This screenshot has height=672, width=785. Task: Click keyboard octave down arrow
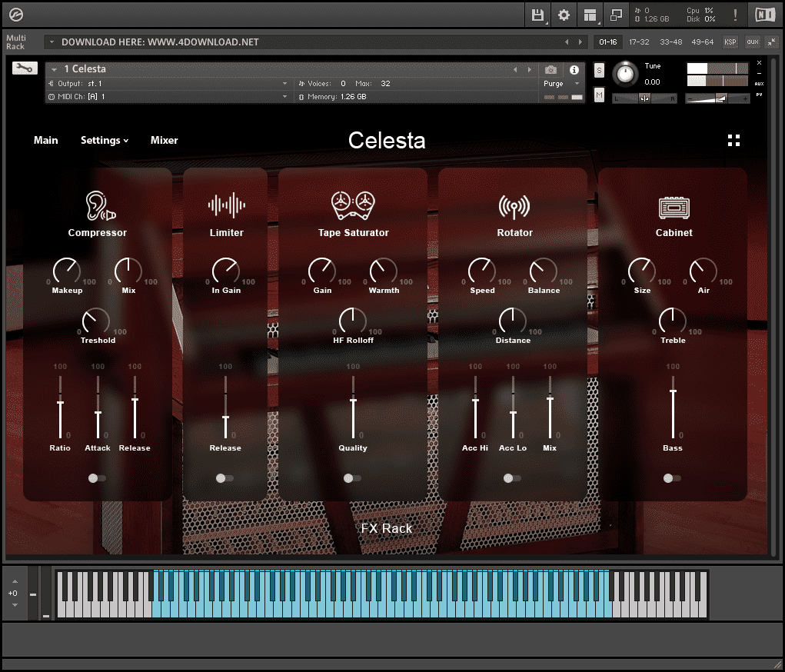point(15,605)
